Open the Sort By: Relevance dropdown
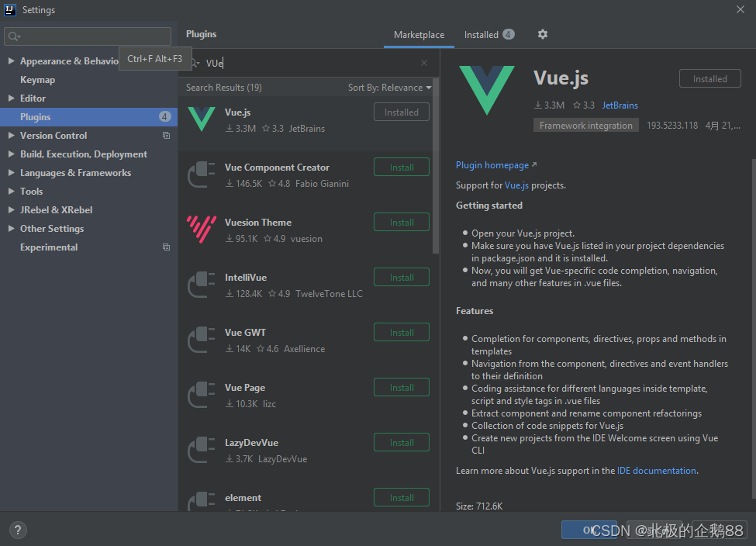This screenshot has width=756, height=546. 389,88
